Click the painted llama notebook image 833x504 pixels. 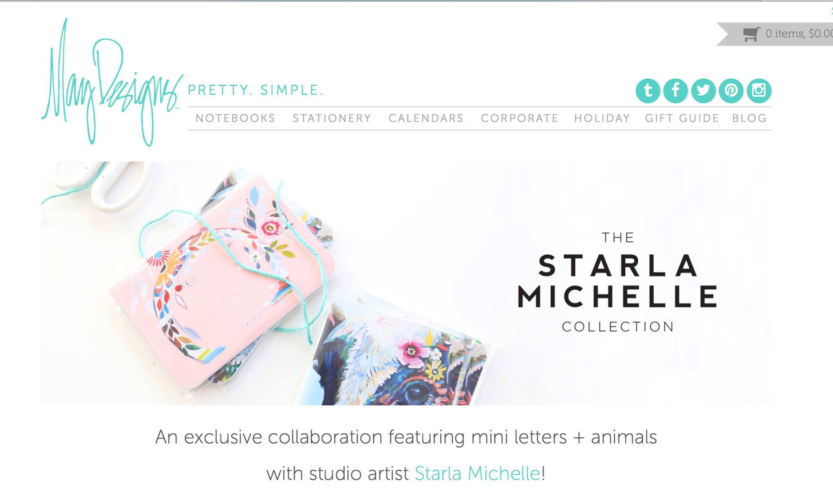pos(403,354)
